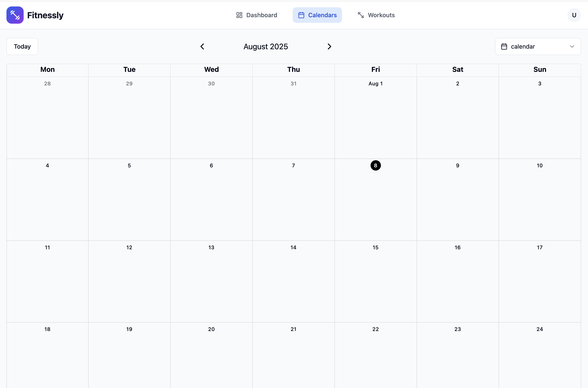
Task: Click the next month chevron arrow
Action: (x=329, y=46)
